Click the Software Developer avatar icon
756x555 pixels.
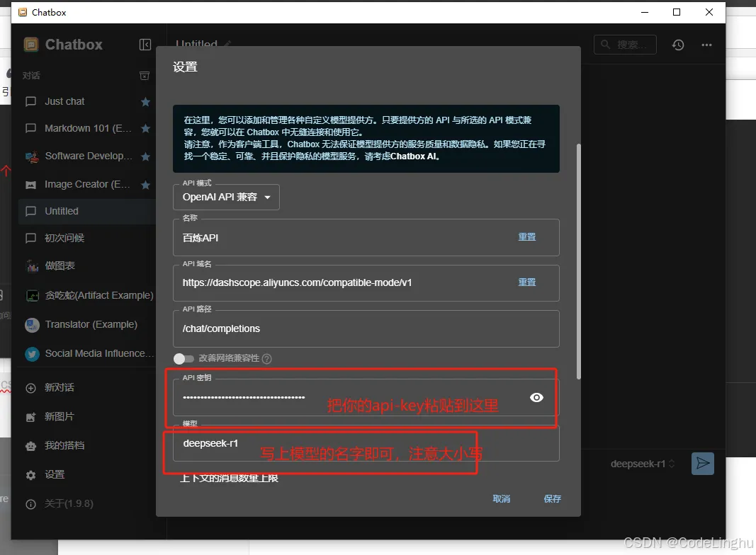tap(32, 156)
